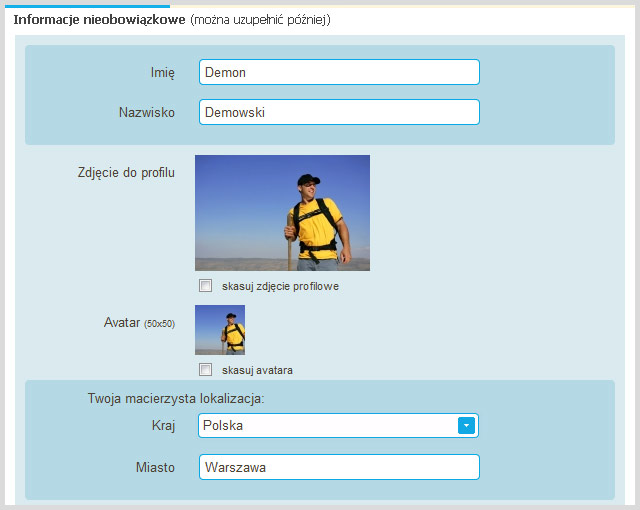
Task: Click the small 50x50 avatar image
Action: 220,330
